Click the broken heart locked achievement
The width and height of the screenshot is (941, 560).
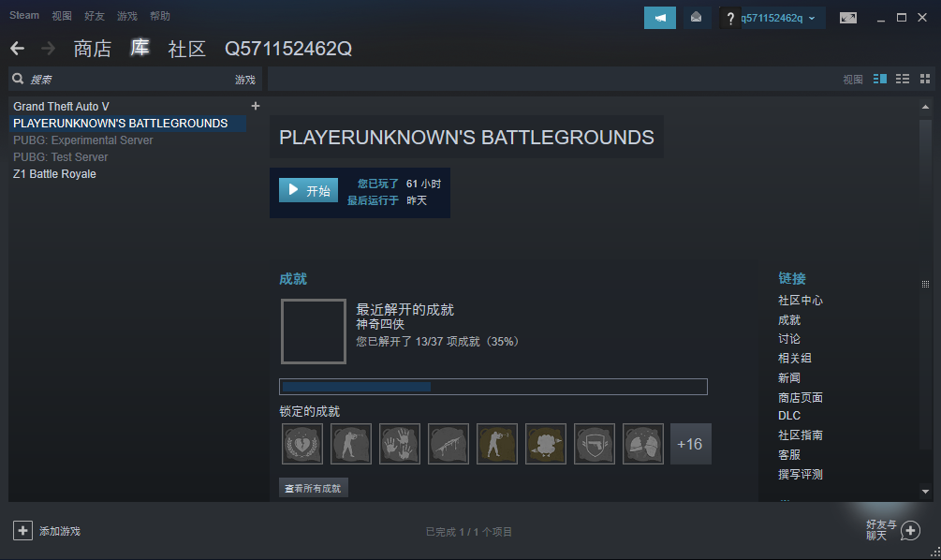[301, 444]
